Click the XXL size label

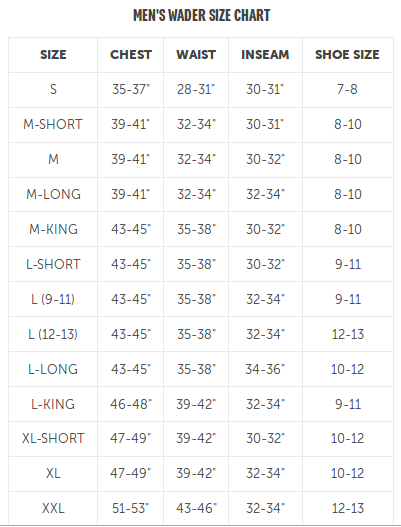[53, 508]
